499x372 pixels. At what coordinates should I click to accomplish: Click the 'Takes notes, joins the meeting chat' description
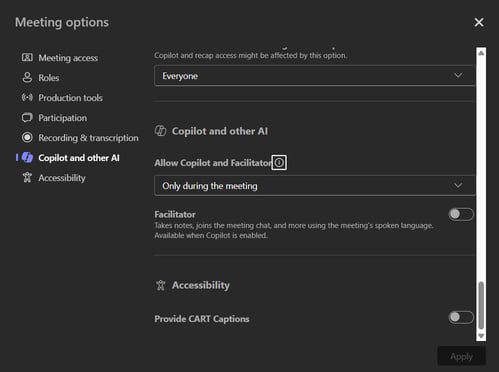pyautogui.click(x=294, y=230)
